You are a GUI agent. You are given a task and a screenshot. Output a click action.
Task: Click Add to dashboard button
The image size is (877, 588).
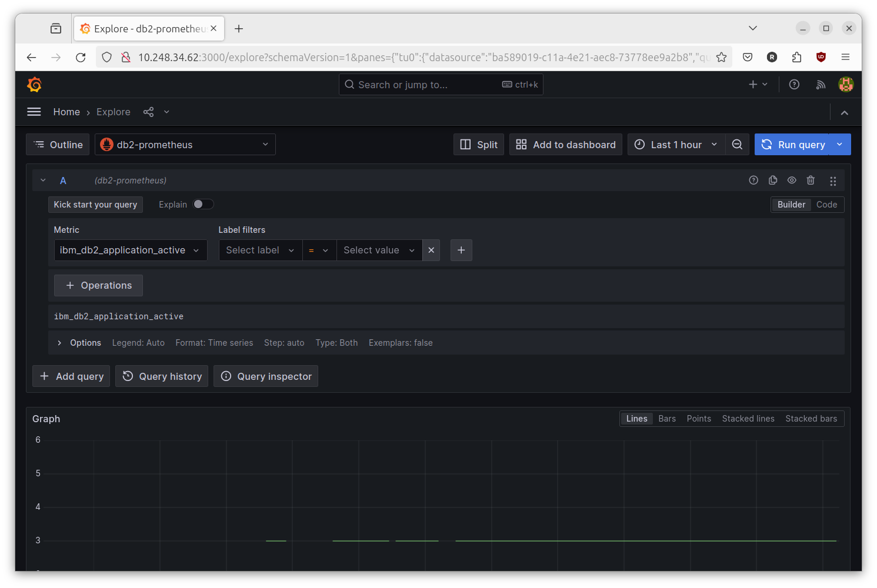click(x=566, y=145)
